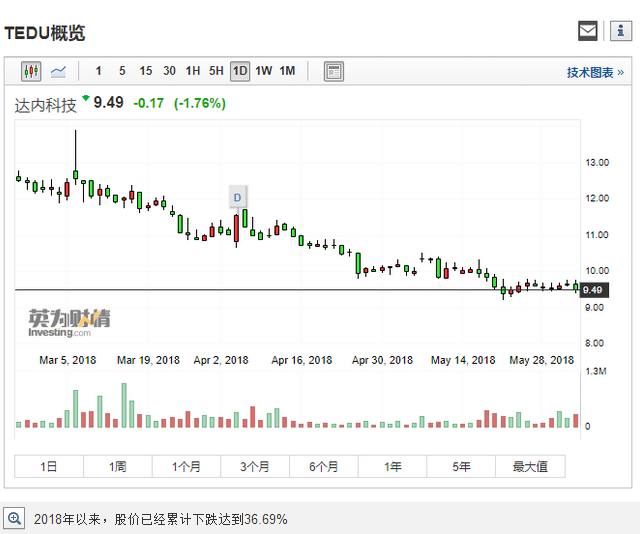Click the TEDU概览 heading
Screen dimensions: 640x534
click(x=44, y=33)
